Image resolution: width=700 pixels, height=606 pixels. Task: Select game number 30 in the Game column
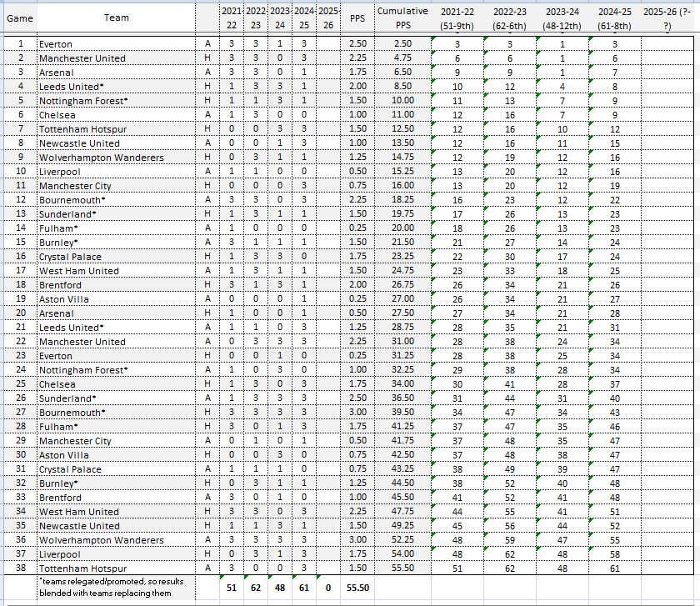[21, 454]
